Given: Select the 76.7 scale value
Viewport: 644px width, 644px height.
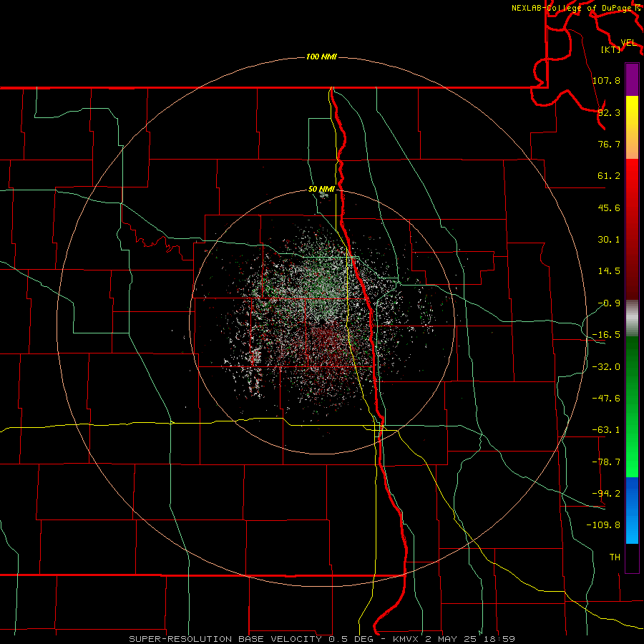Looking at the screenshot, I should pos(609,144).
